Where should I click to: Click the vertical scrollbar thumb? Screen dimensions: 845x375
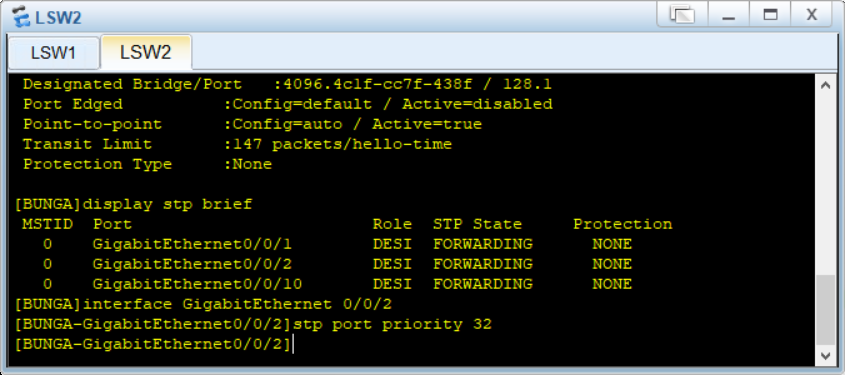pos(825,310)
